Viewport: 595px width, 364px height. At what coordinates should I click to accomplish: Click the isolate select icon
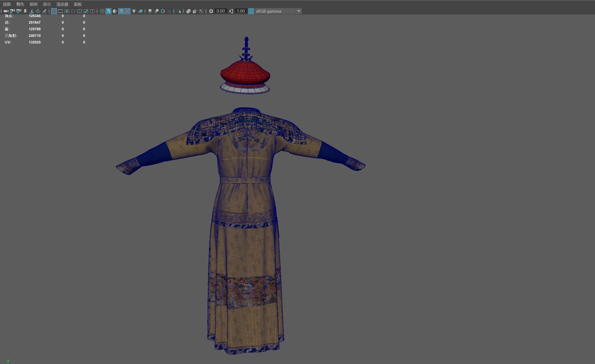(179, 11)
